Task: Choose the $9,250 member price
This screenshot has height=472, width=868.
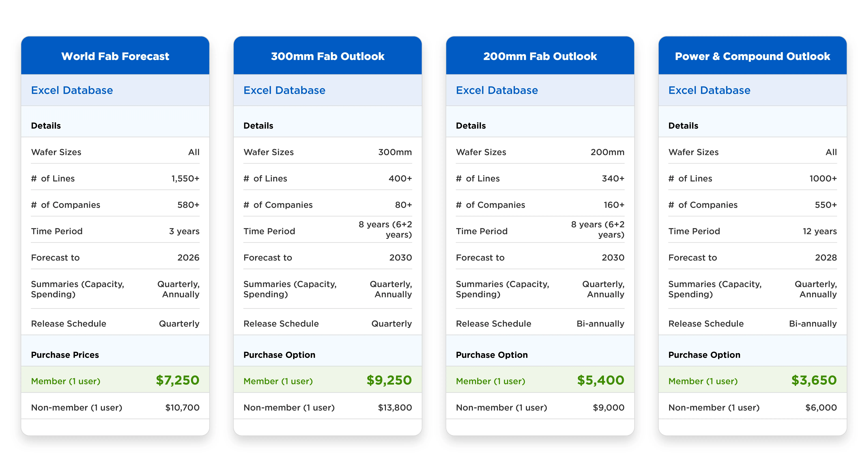Action: pyautogui.click(x=389, y=380)
